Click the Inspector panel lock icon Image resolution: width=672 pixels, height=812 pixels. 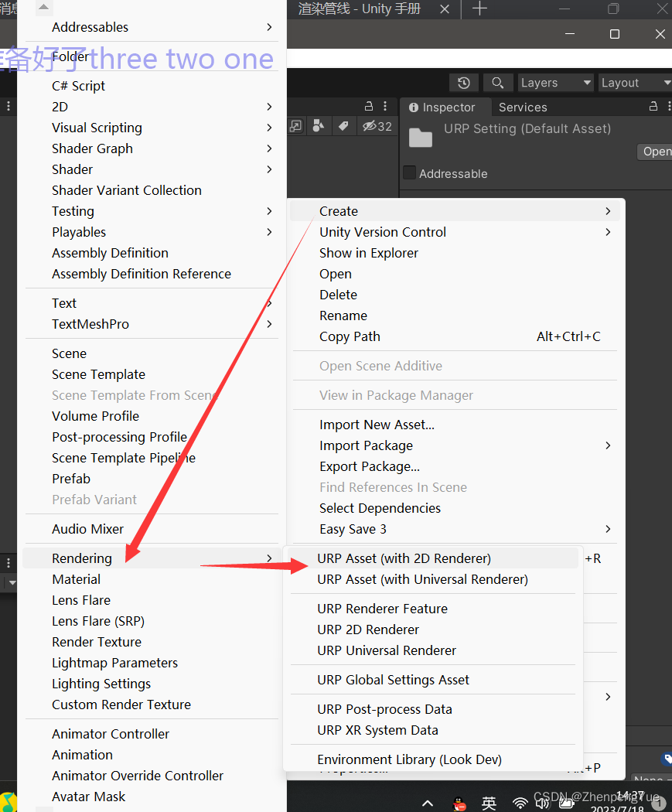(653, 106)
